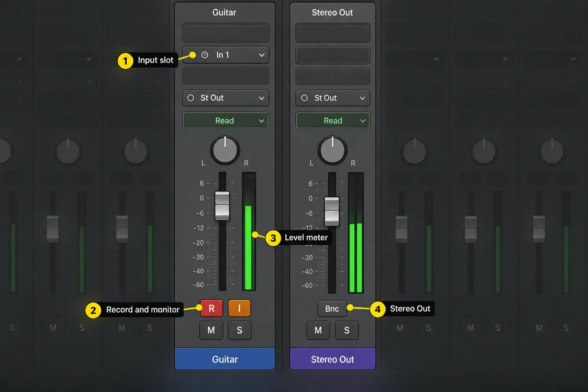This screenshot has width=588, height=392.
Task: Toggle input monitoring with the orange I button
Action: pos(239,309)
